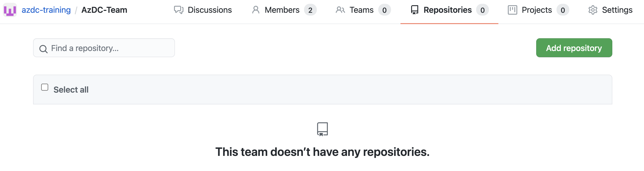The image size is (644, 171).
Task: Click the Teams count badge showing 0
Action: pos(384,10)
